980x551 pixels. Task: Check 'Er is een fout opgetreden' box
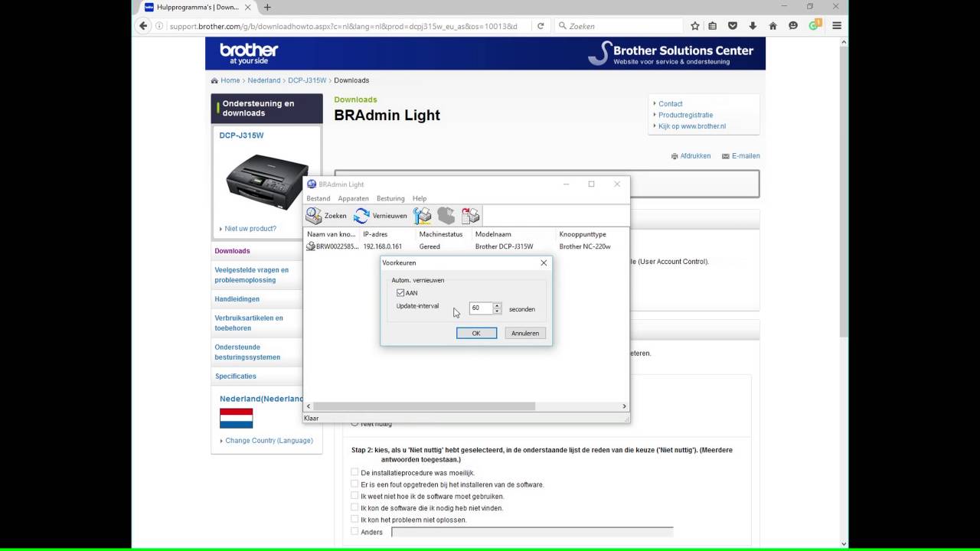pyautogui.click(x=354, y=484)
